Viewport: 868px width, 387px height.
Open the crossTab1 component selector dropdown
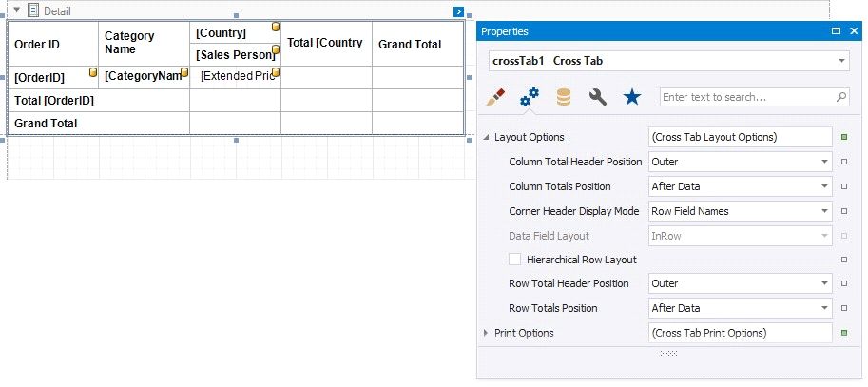tap(842, 61)
